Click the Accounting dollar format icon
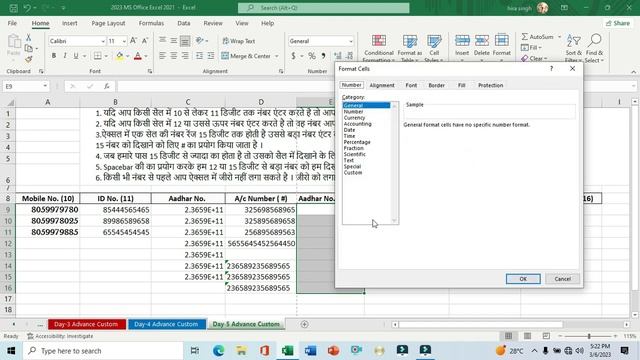The width and height of the screenshot is (640, 360). click(293, 56)
